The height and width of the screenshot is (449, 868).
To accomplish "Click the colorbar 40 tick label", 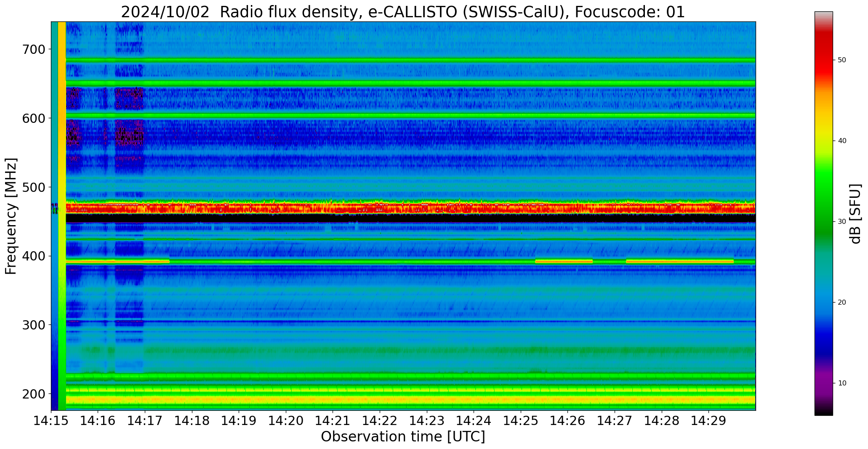I will [842, 141].
